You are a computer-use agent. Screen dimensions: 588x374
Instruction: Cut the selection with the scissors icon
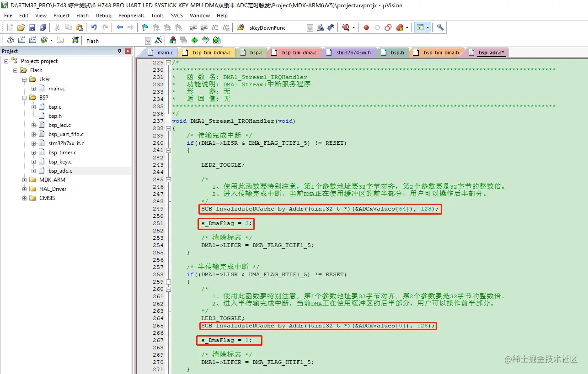[x=58, y=27]
